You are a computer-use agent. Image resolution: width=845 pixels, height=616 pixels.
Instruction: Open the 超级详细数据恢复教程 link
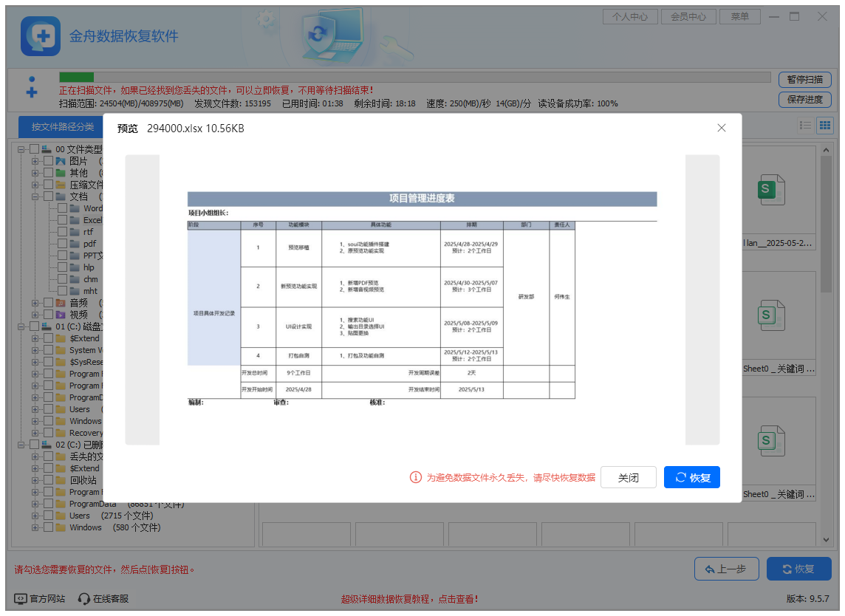[x=409, y=599]
